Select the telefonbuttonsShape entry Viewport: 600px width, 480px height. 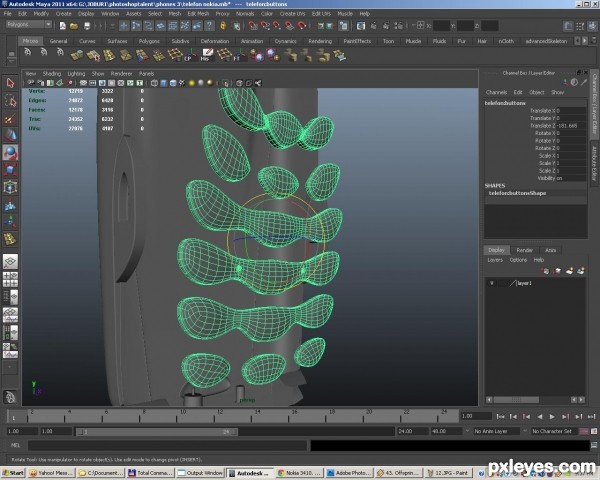(517, 193)
